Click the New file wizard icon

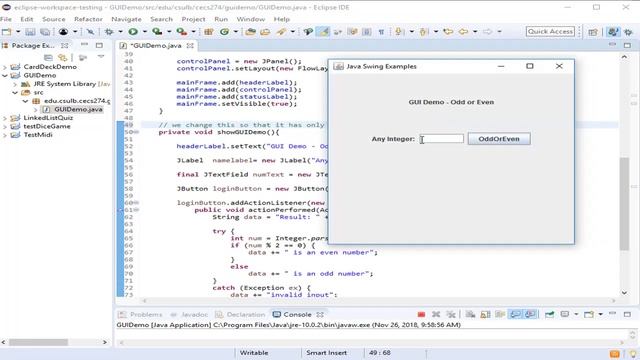[7, 31]
